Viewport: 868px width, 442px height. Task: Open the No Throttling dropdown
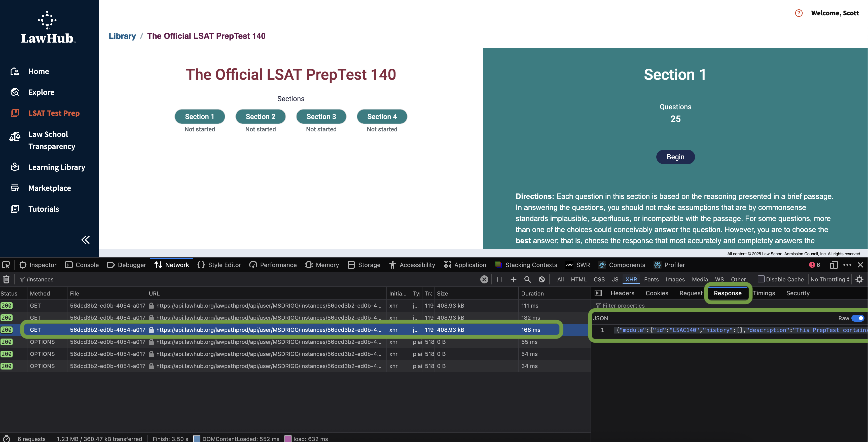(x=830, y=279)
